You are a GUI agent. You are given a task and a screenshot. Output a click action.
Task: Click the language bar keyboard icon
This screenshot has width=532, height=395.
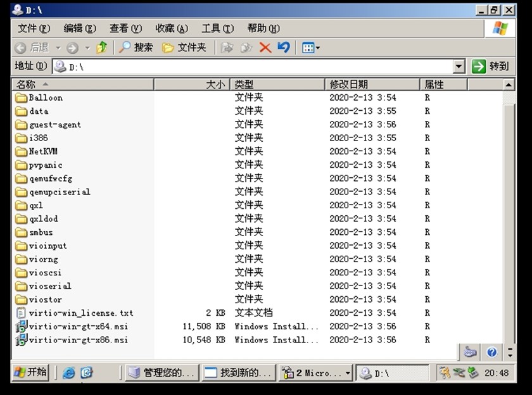[470, 353]
